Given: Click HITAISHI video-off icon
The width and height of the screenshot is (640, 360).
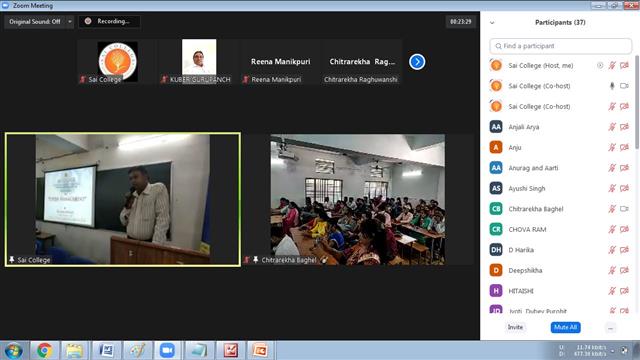Looking at the screenshot, I should click(624, 291).
